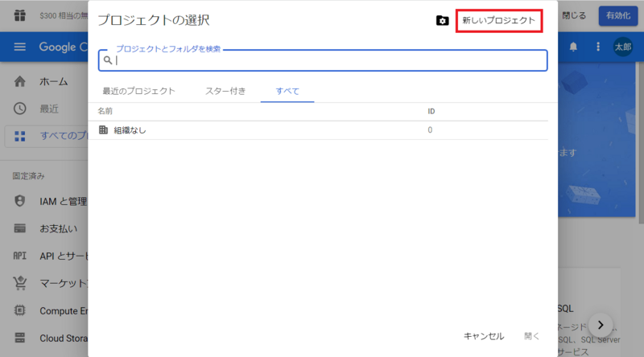644x357 pixels.
Task: Switch to the スター付き tab
Action: pos(225,91)
